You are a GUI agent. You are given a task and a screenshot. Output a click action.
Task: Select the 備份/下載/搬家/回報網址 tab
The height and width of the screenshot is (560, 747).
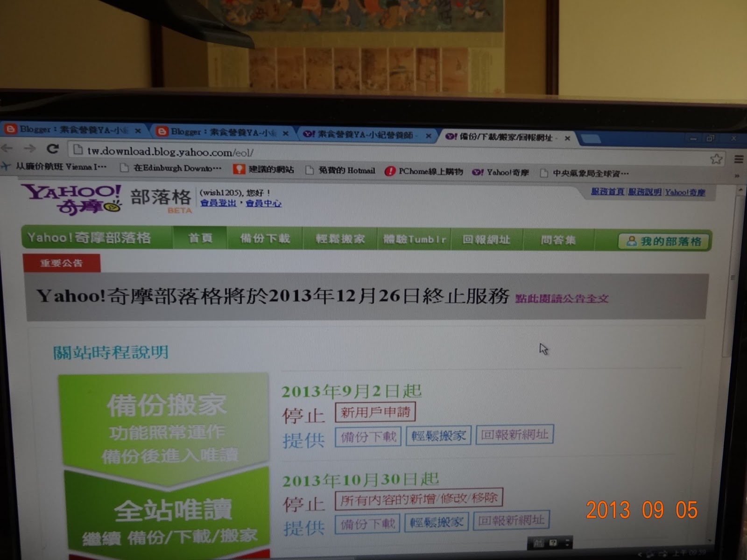point(507,137)
